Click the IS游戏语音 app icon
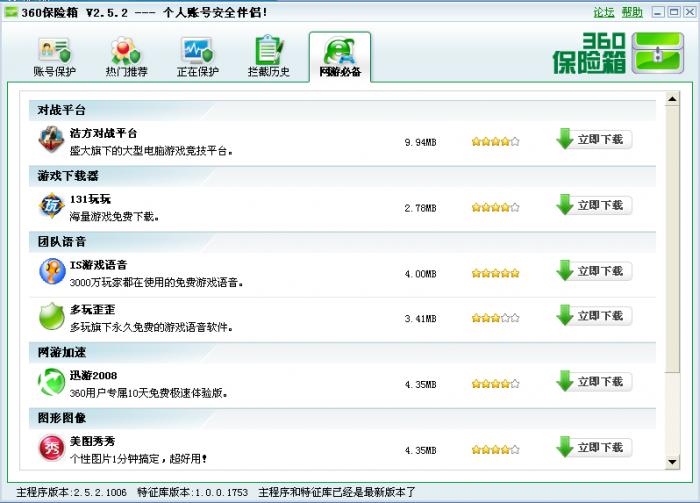Image resolution: width=700 pixels, height=503 pixels. [x=52, y=271]
